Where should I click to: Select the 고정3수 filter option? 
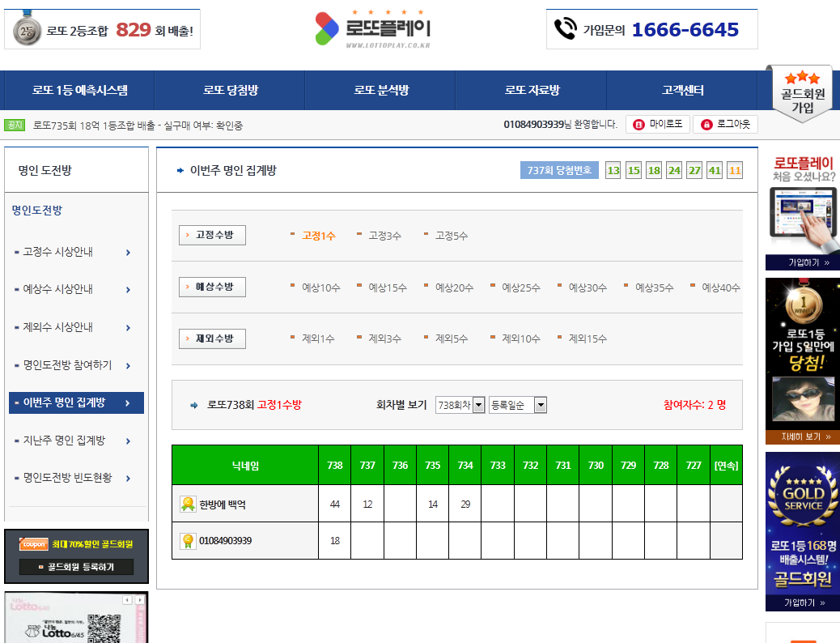[384, 236]
